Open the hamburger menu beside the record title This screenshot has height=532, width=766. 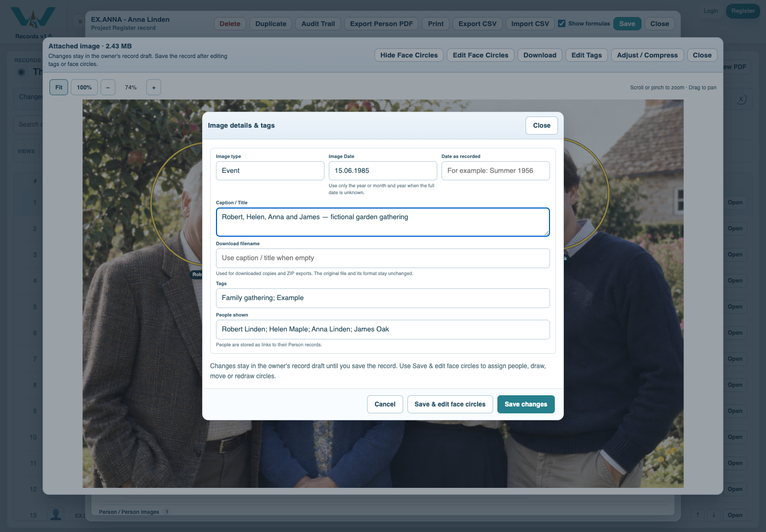click(x=80, y=22)
